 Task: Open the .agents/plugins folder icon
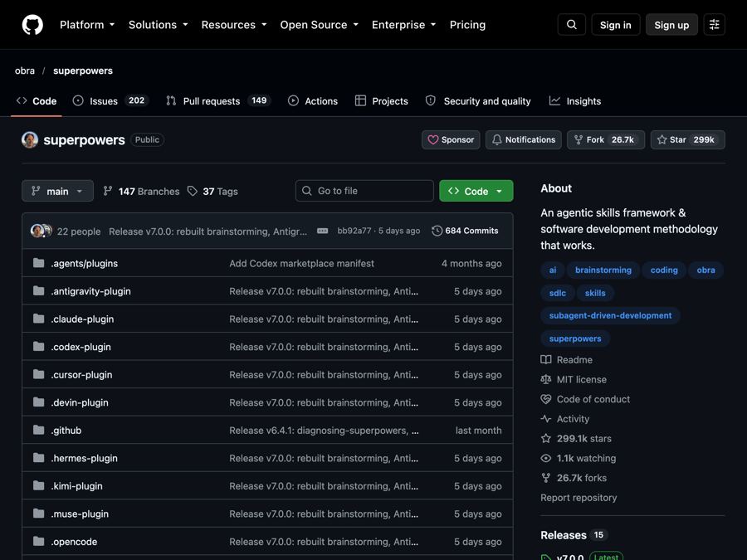(x=38, y=263)
